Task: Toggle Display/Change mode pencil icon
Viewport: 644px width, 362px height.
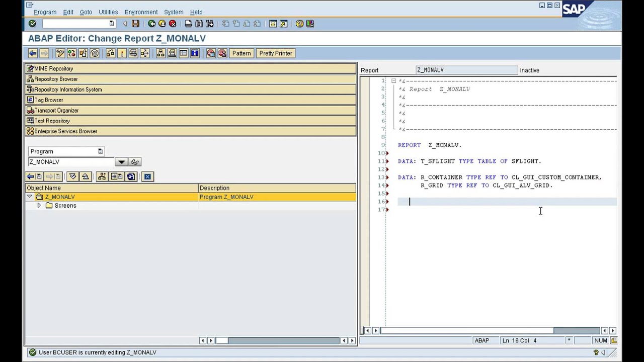Action: coord(60,53)
